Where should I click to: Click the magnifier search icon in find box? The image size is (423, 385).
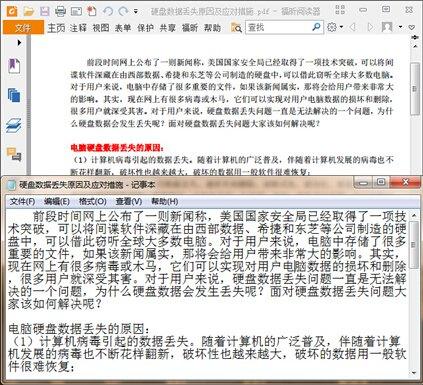click(317, 27)
